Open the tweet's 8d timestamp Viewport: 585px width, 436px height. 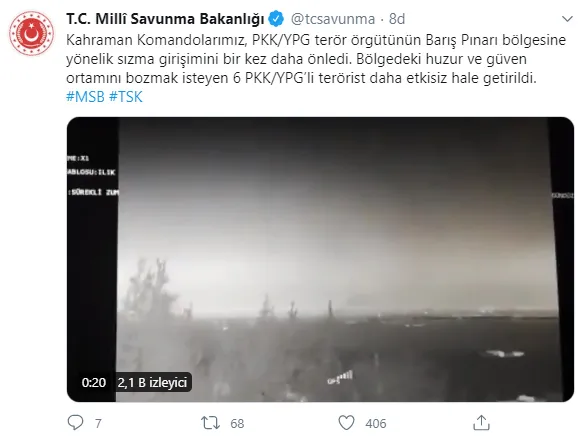coord(397,19)
